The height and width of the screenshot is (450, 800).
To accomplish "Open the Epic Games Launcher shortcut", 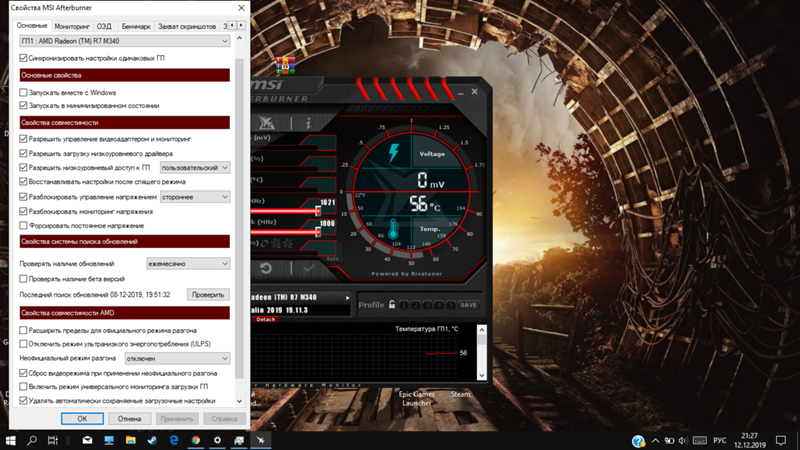I will point(416,398).
